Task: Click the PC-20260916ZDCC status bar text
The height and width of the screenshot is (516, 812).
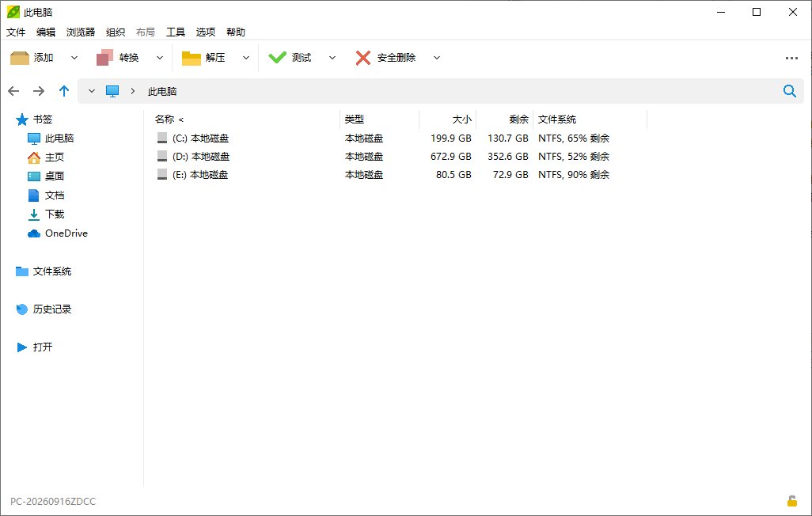Action: click(x=53, y=502)
